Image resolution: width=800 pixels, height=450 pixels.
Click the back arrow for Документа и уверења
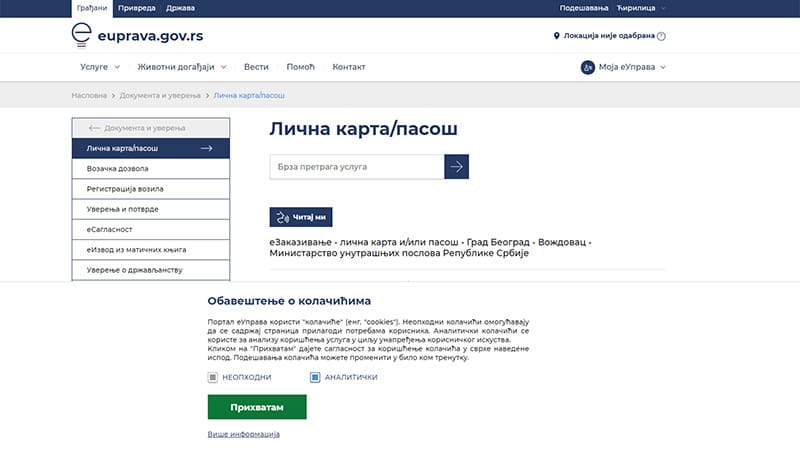click(x=95, y=128)
